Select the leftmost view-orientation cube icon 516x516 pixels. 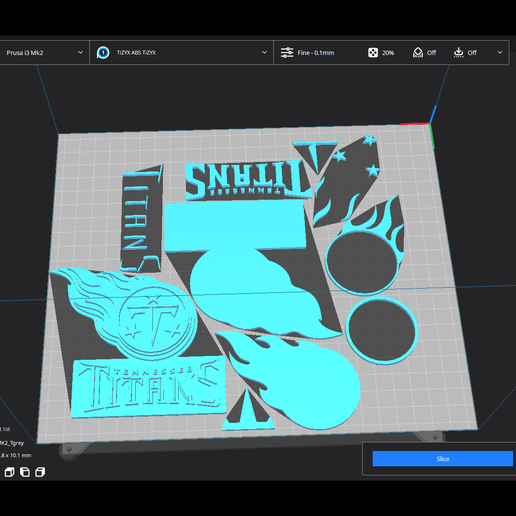pyautogui.click(x=9, y=472)
